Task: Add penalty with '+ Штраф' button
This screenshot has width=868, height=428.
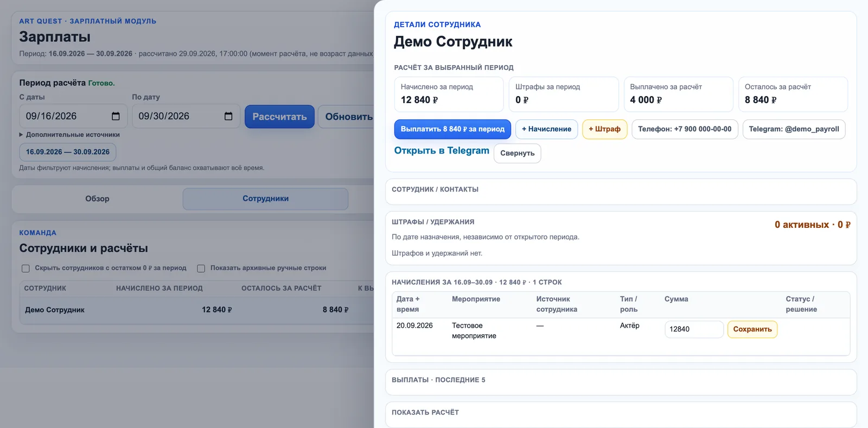Action: 604,129
